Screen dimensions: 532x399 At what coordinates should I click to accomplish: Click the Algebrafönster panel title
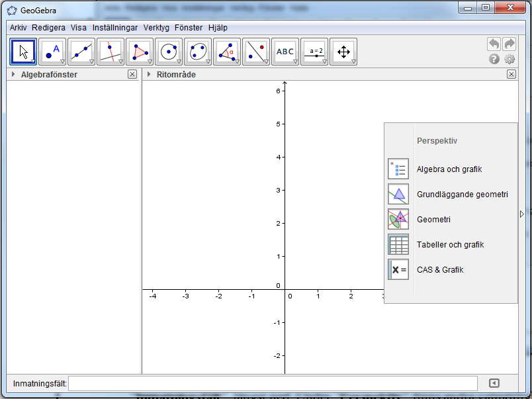coord(49,75)
